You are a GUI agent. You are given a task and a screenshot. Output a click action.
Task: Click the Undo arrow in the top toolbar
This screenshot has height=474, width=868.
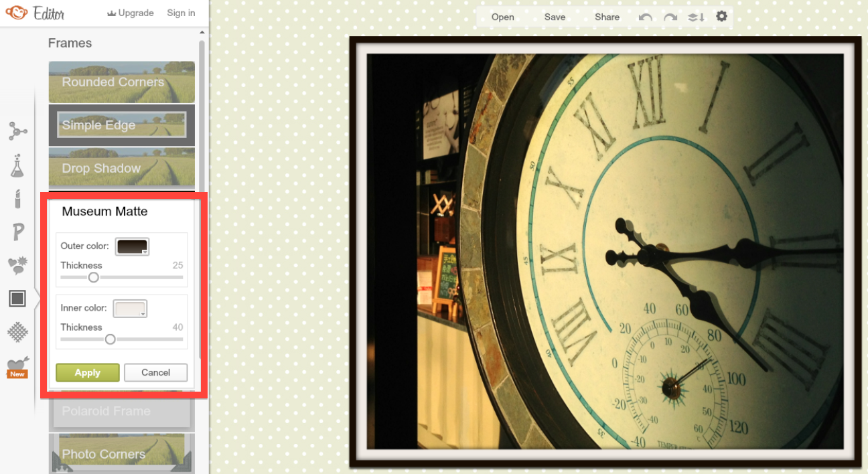click(x=645, y=17)
